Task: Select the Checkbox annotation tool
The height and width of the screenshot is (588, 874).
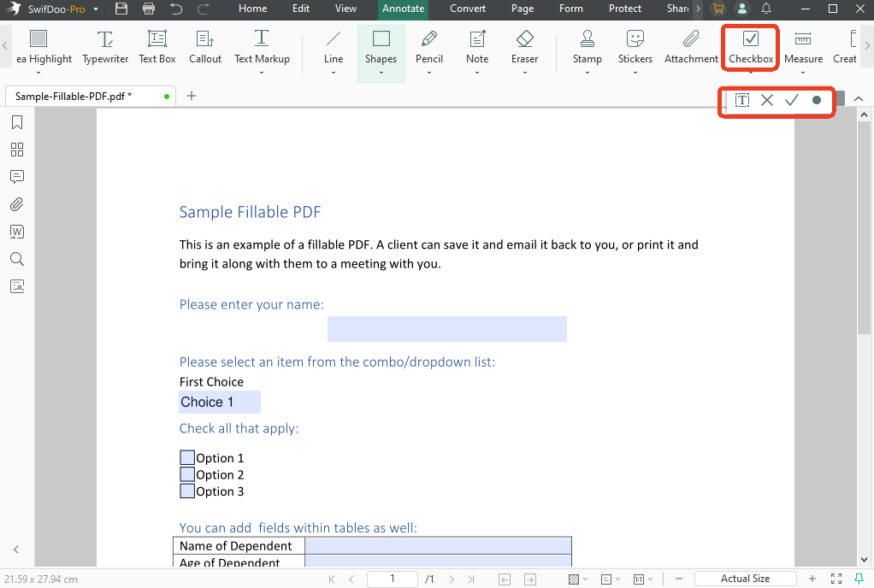Action: click(751, 49)
